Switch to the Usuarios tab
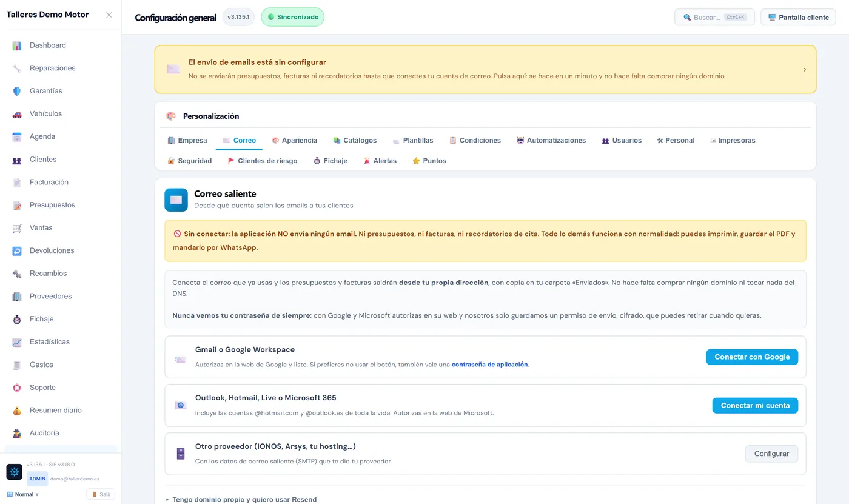The width and height of the screenshot is (849, 504). click(x=622, y=141)
